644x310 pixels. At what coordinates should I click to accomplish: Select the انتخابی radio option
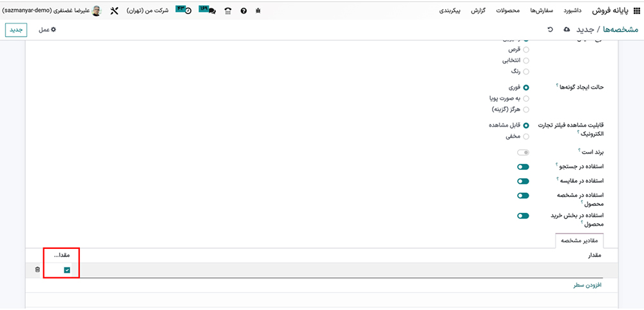point(526,60)
